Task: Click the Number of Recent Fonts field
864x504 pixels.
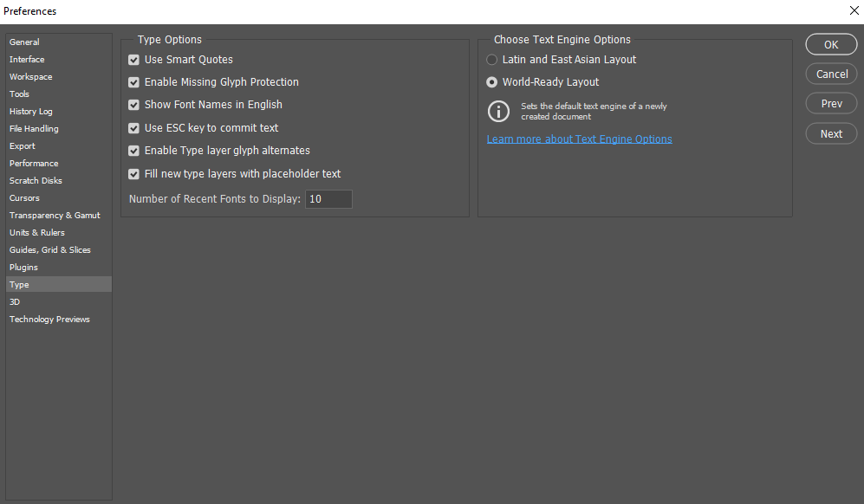Action: [x=328, y=199]
